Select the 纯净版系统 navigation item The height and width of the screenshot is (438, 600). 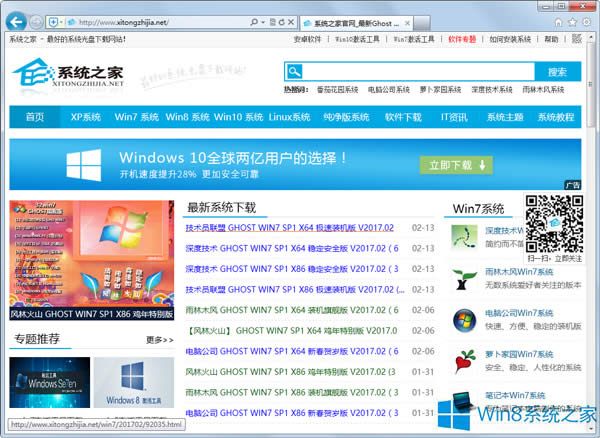tap(346, 117)
